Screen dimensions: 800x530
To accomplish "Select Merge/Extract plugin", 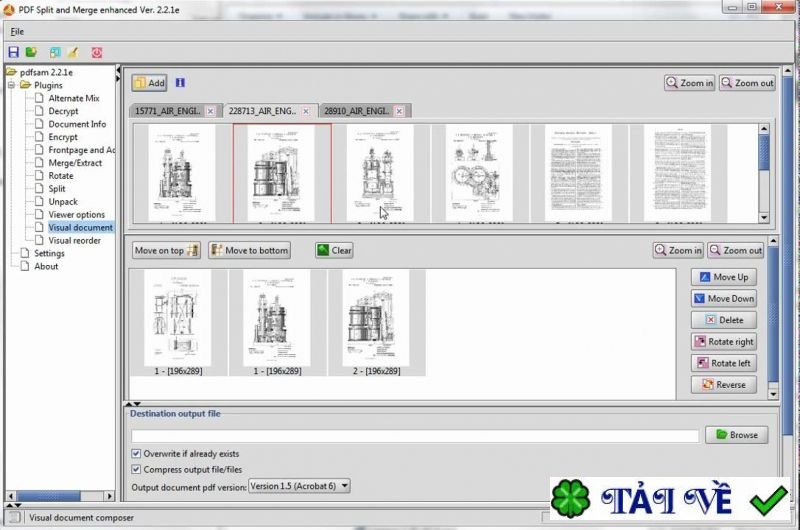I will pos(75,163).
